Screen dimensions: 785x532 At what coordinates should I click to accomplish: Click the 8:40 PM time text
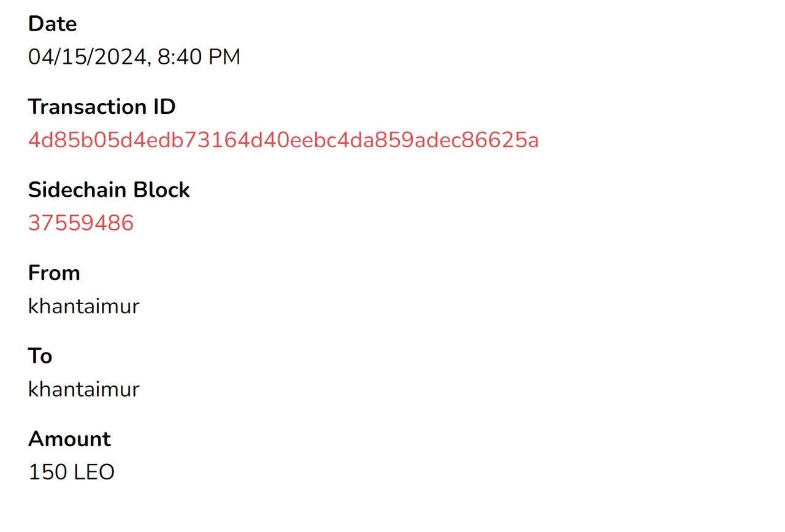[199, 58]
